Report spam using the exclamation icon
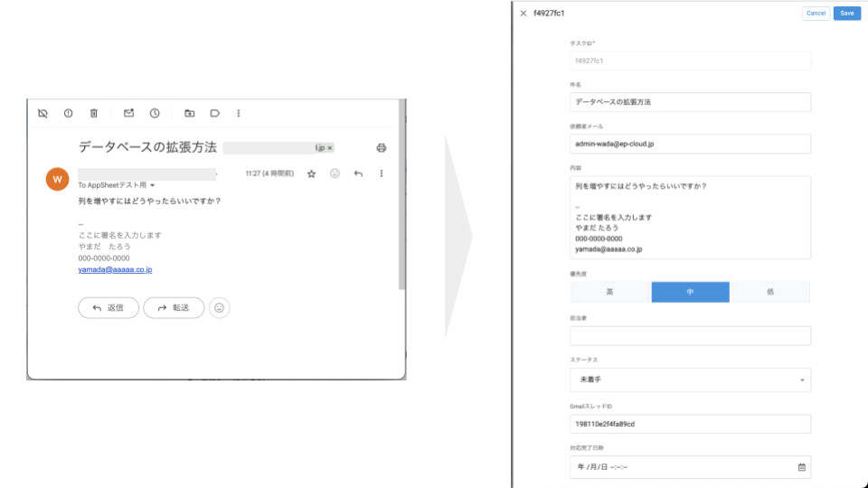Viewport: 868px width, 488px height. coord(68,114)
